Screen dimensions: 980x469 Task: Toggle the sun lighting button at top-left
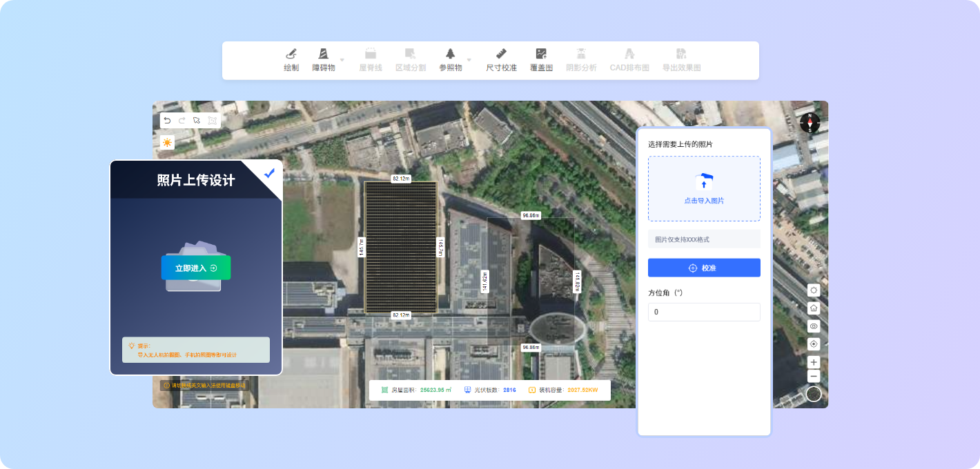pyautogui.click(x=167, y=143)
